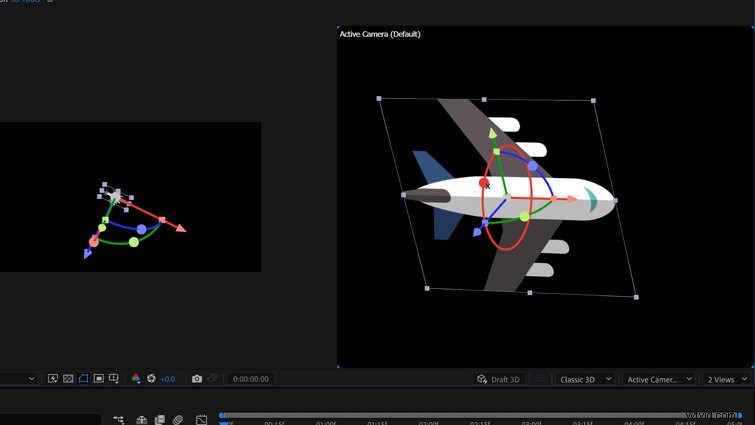Click the red scale square in the left view

(162, 220)
